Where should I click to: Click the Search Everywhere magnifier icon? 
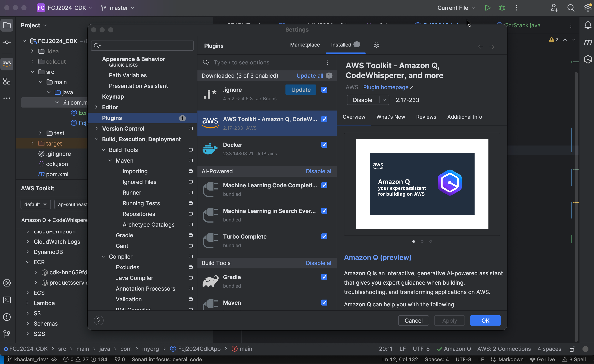click(x=571, y=8)
